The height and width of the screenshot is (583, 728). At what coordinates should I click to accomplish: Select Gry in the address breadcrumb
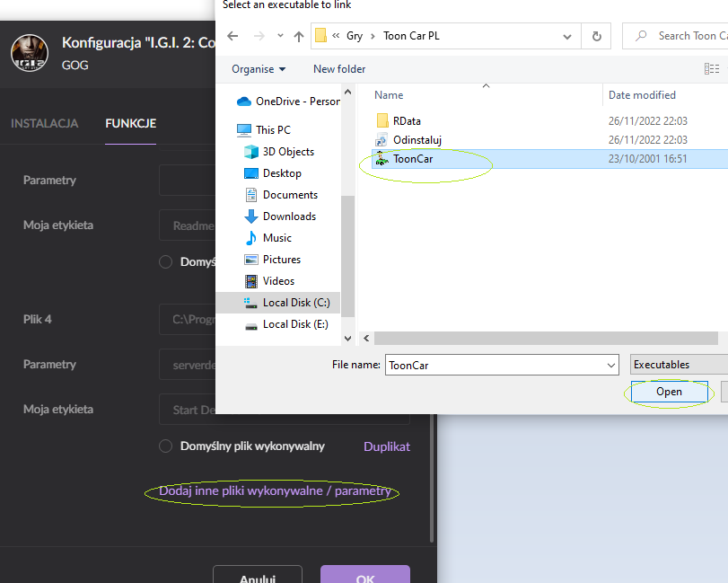coord(355,36)
